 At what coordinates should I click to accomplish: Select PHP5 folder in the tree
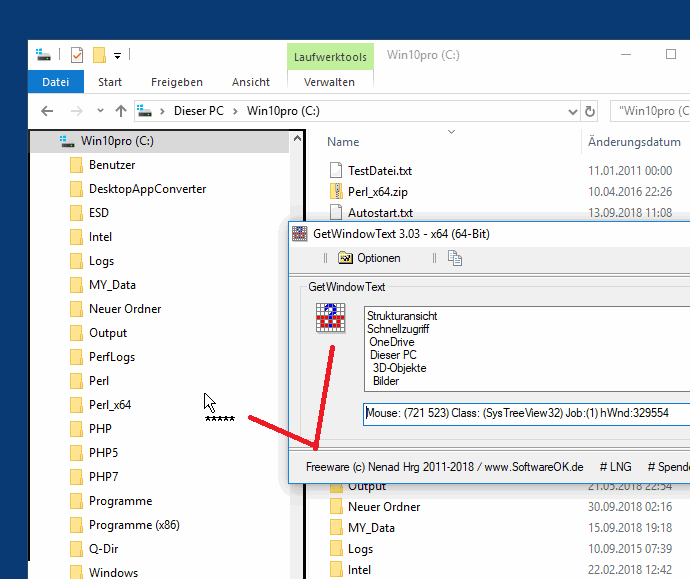(103, 453)
